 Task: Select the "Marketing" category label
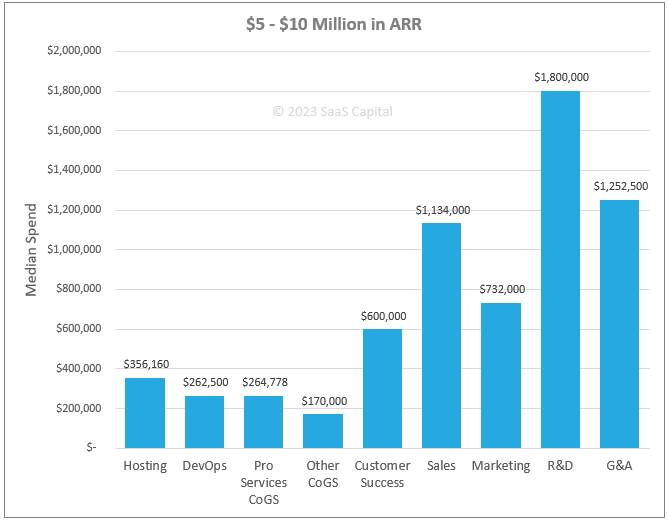tap(501, 466)
